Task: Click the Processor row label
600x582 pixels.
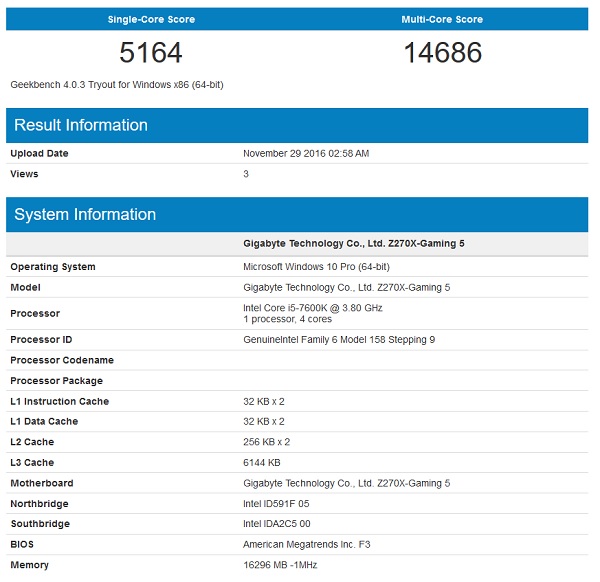Action: pos(35,313)
